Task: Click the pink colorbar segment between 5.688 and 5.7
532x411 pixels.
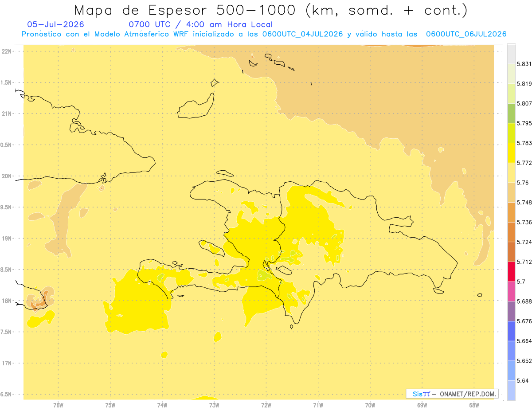Action: point(511,291)
